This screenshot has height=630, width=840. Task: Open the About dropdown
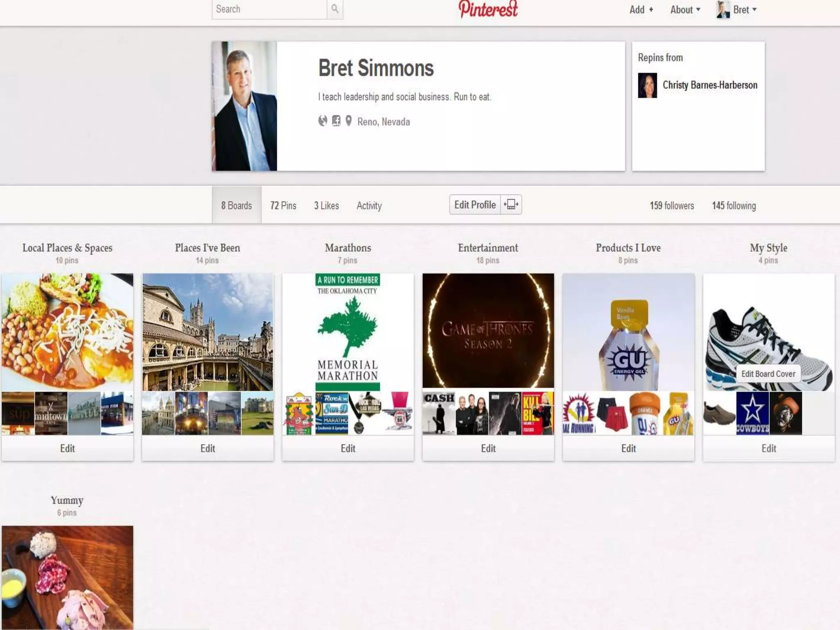point(685,9)
